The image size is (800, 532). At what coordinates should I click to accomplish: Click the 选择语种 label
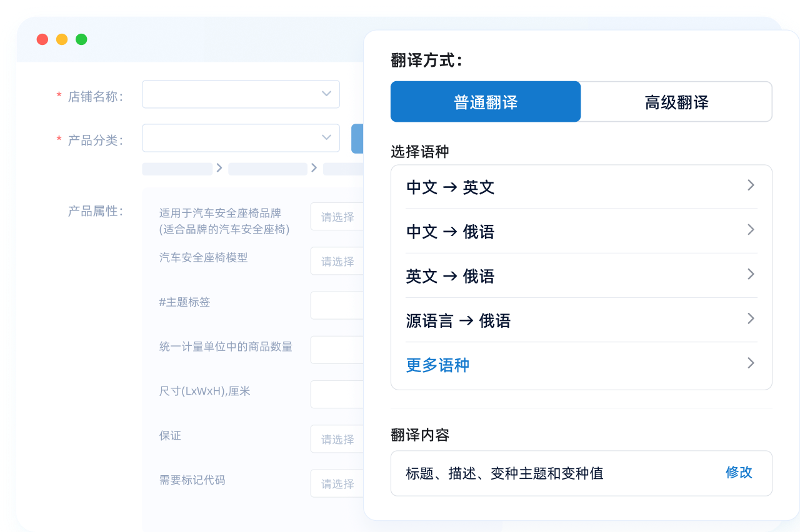[x=420, y=152]
